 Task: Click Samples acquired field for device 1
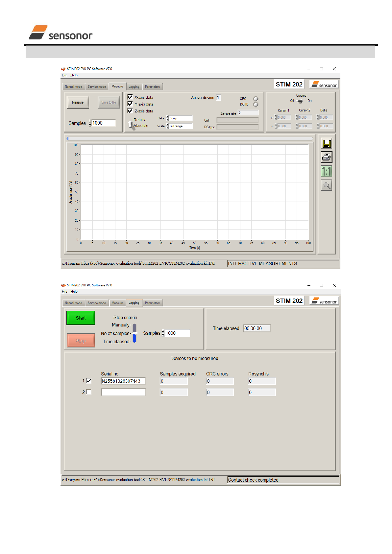pyautogui.click(x=174, y=381)
